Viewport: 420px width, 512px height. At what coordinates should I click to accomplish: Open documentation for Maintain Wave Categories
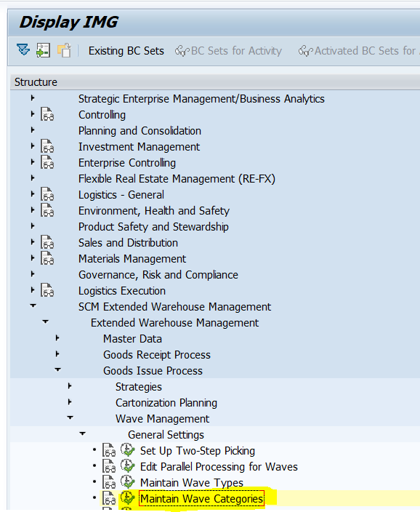click(x=109, y=498)
